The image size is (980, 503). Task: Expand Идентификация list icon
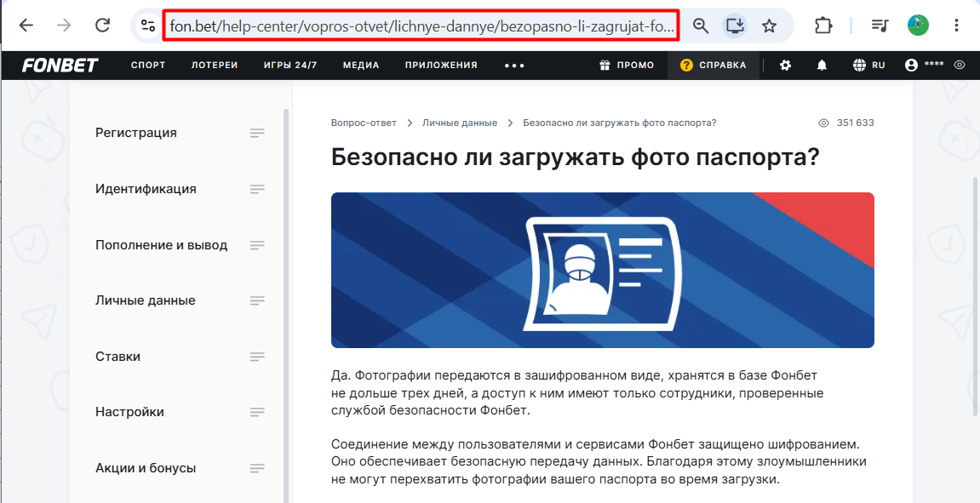coord(257,189)
